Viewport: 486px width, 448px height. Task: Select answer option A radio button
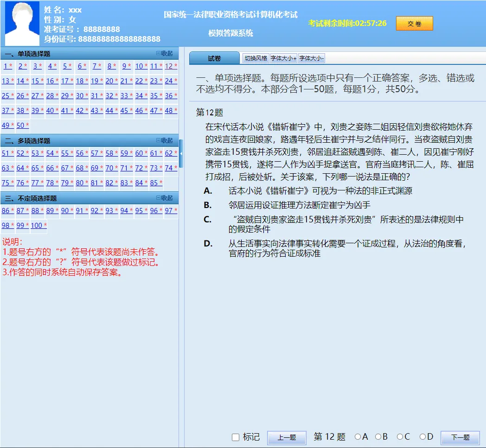tap(358, 437)
